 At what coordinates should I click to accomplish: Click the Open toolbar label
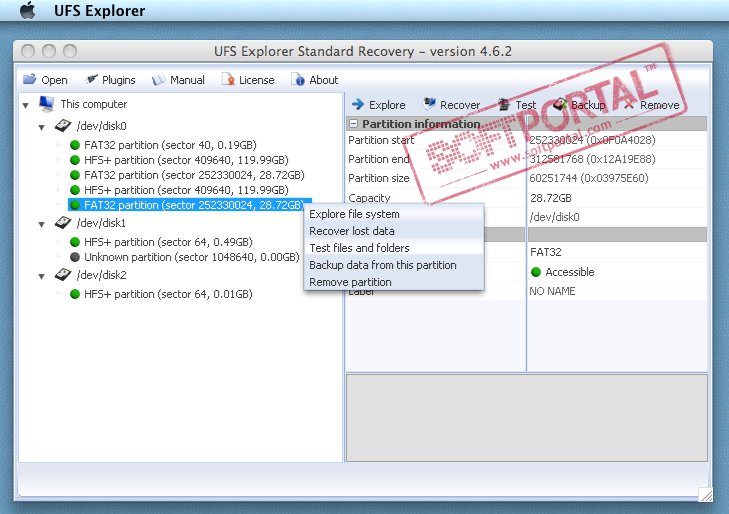coord(54,80)
